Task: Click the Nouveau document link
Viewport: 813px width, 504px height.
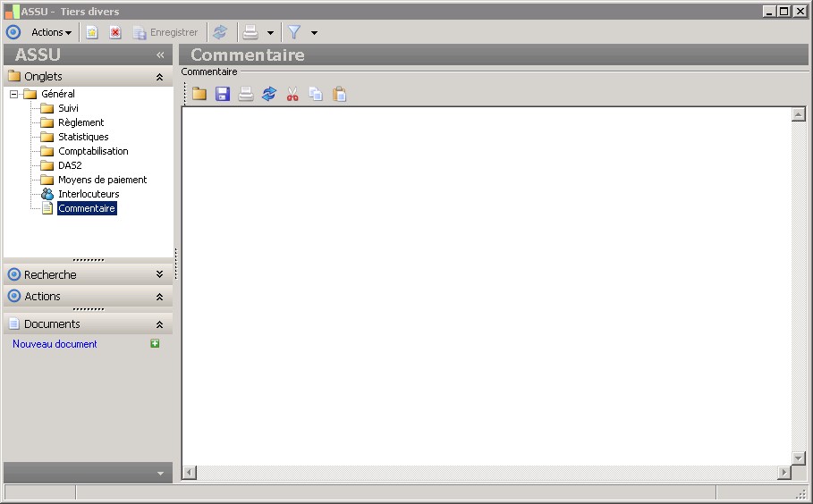Action: 55,344
